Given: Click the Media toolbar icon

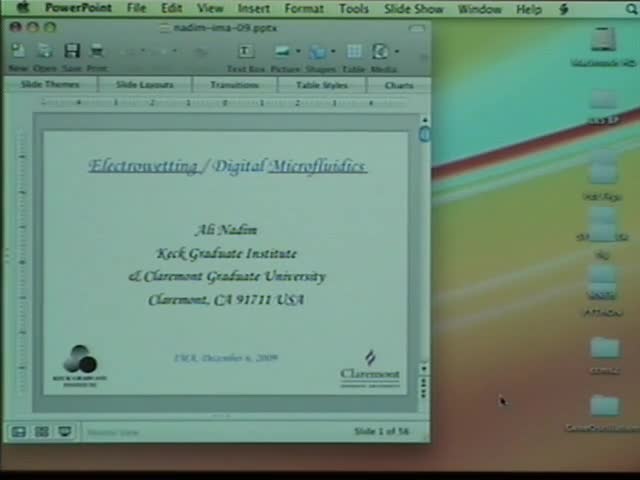Looking at the screenshot, I should (x=380, y=51).
